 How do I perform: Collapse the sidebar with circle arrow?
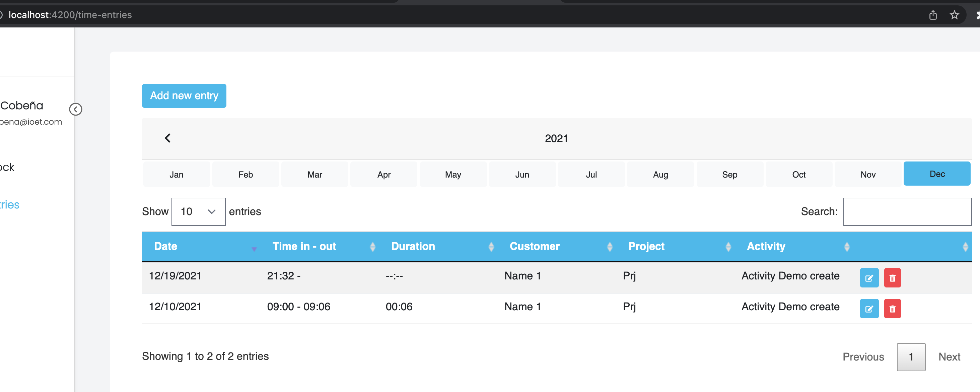coord(76,109)
